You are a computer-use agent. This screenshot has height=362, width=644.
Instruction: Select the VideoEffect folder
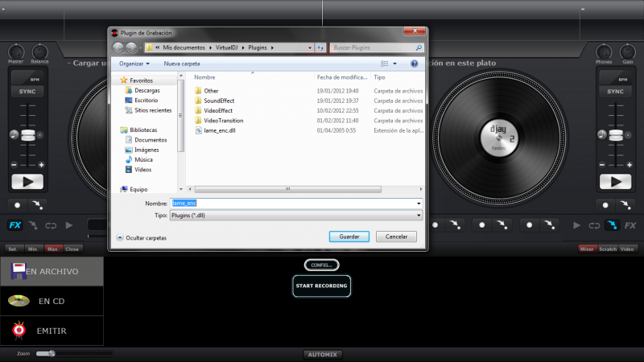pos(218,110)
